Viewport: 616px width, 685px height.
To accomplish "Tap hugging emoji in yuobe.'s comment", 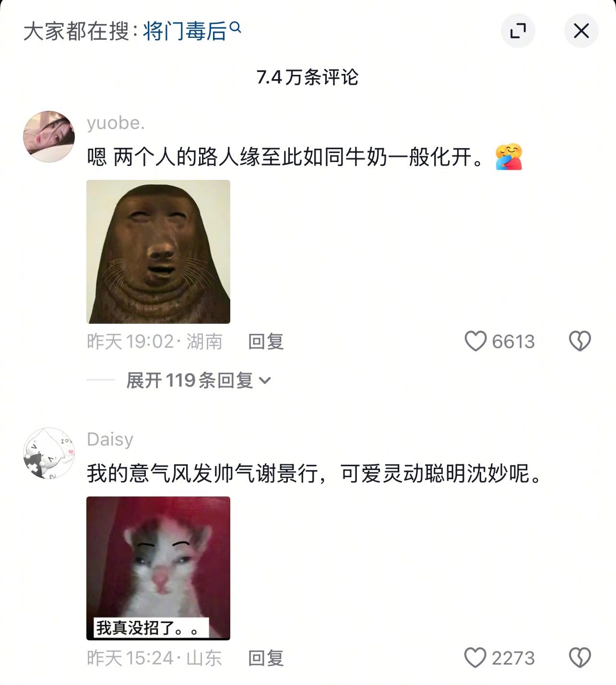I will coord(509,157).
